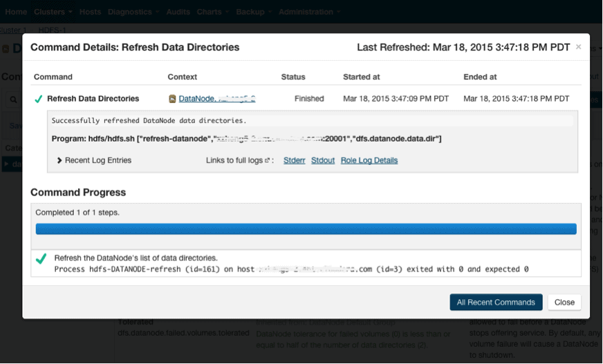Open the Backup menu in the navbar
Viewport: 603px width, 364px height.
click(253, 12)
